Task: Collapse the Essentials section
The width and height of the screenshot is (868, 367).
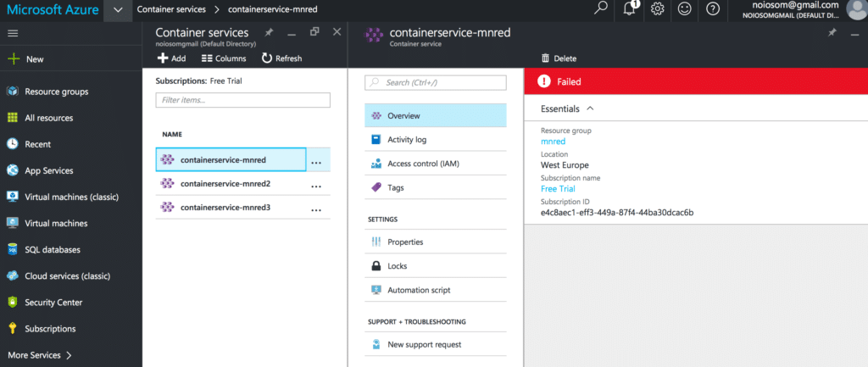Action: (x=590, y=108)
